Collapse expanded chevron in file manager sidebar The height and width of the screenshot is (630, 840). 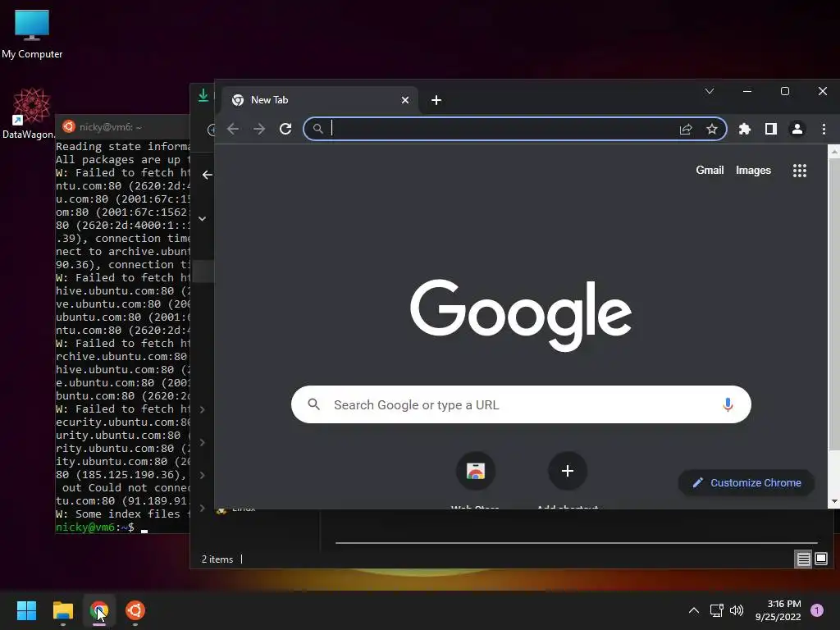[203, 218]
